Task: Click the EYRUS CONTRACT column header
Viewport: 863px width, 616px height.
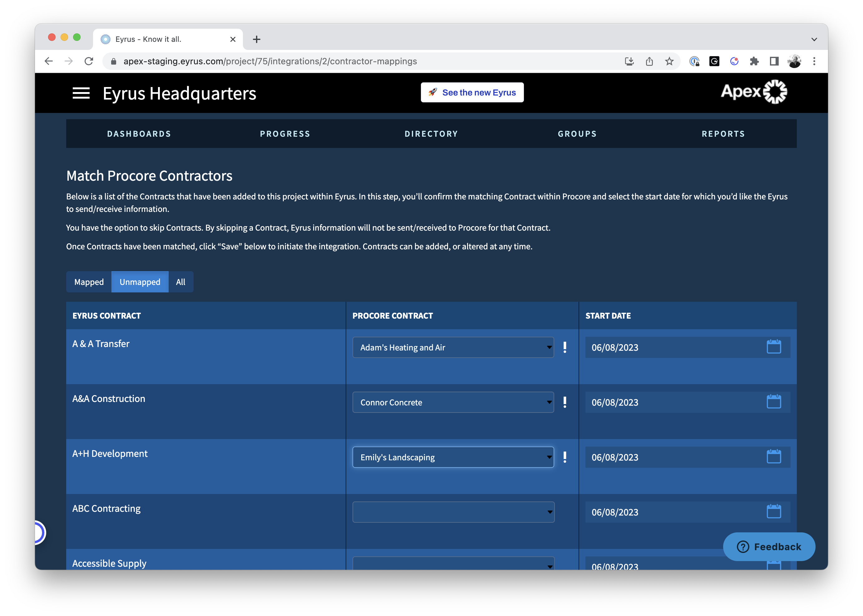Action: pyautogui.click(x=107, y=315)
